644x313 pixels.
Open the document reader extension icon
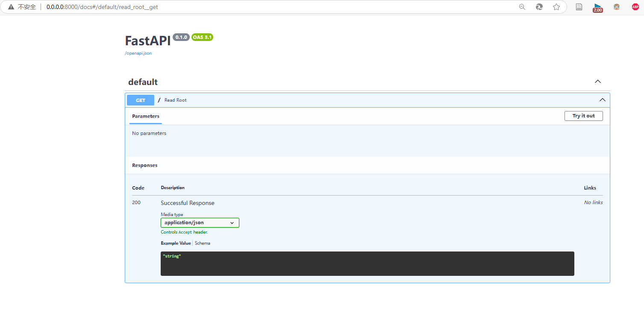579,7
